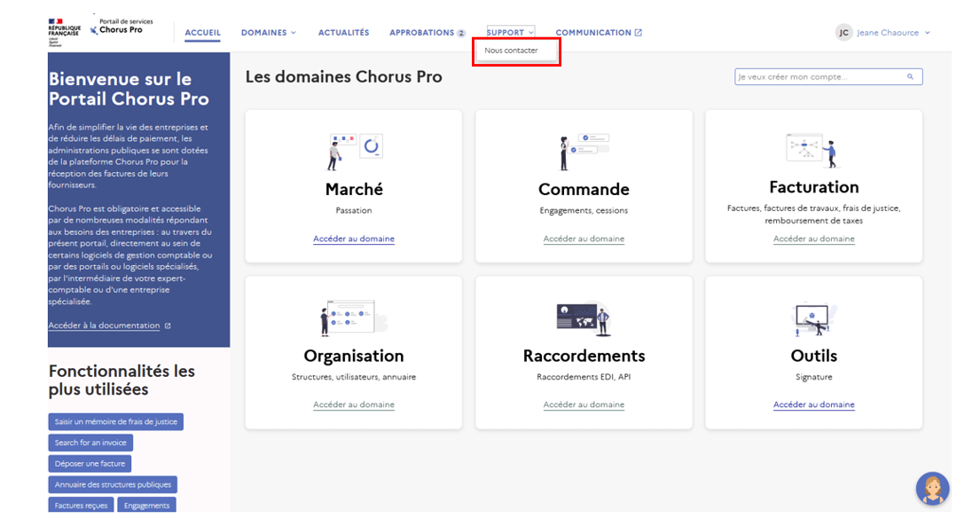Click Annuaire des structures publiques button
Viewport: 980px width, 526px height.
[113, 484]
